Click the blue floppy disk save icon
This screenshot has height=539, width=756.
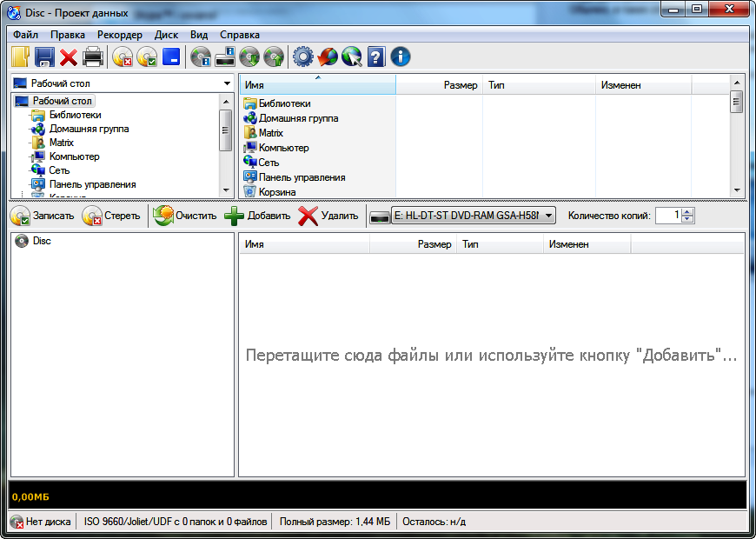pyautogui.click(x=44, y=57)
